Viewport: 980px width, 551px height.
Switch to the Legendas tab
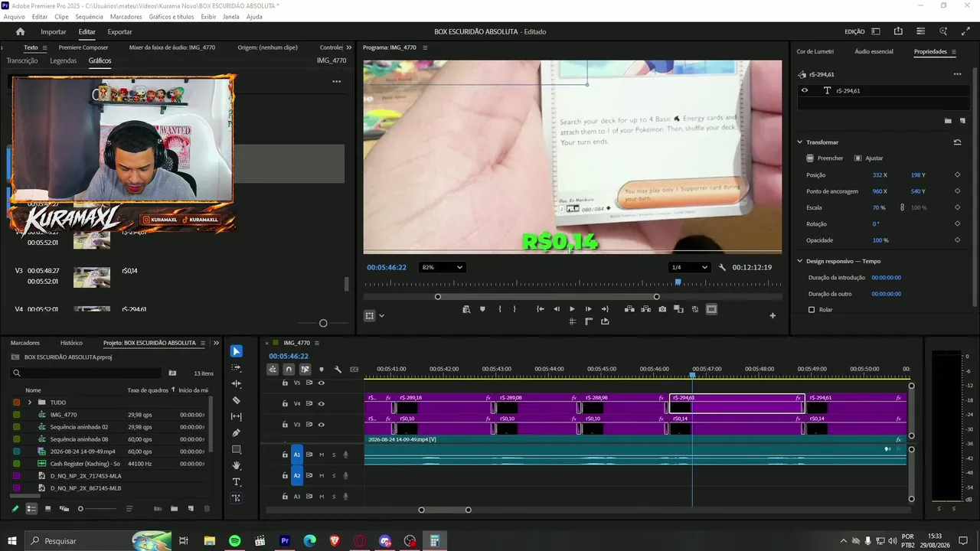tap(64, 60)
